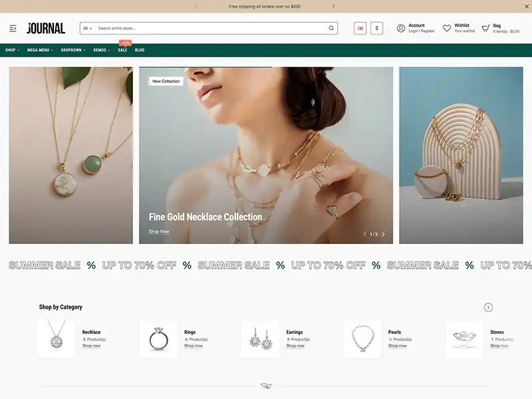532x399 pixels.
Task: Click the search magnifier icon
Action: tap(331, 28)
